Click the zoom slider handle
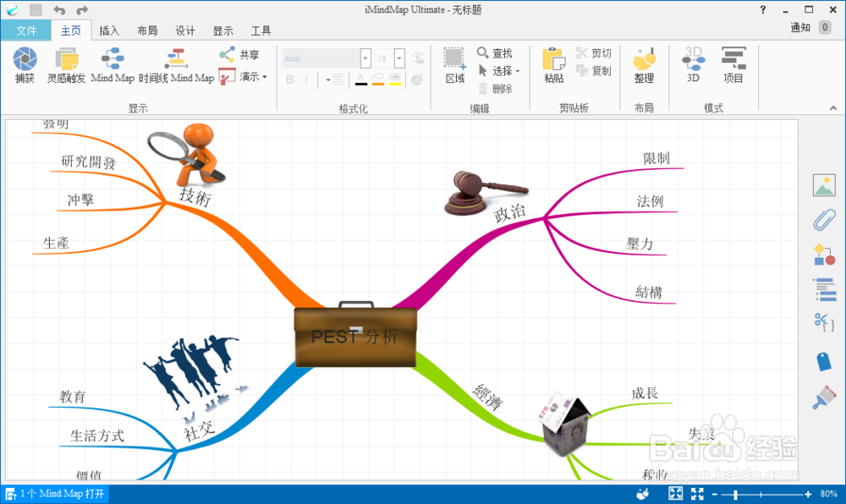The image size is (846, 504). 735,494
